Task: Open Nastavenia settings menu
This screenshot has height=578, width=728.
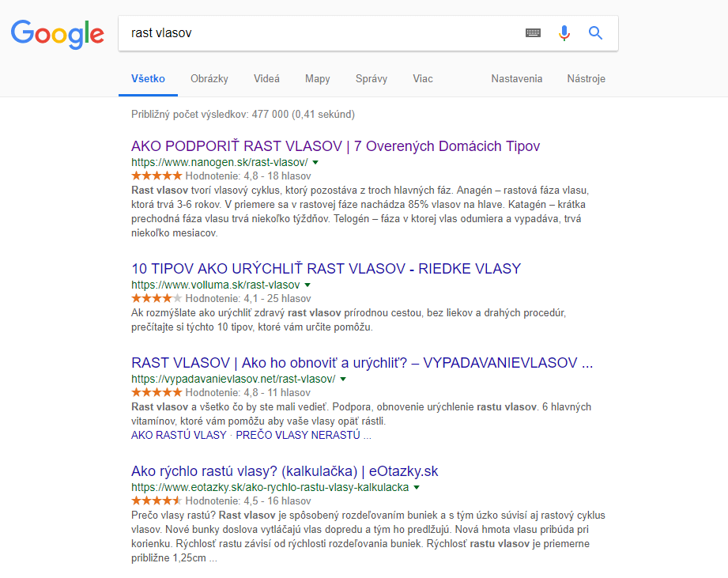Action: (516, 79)
